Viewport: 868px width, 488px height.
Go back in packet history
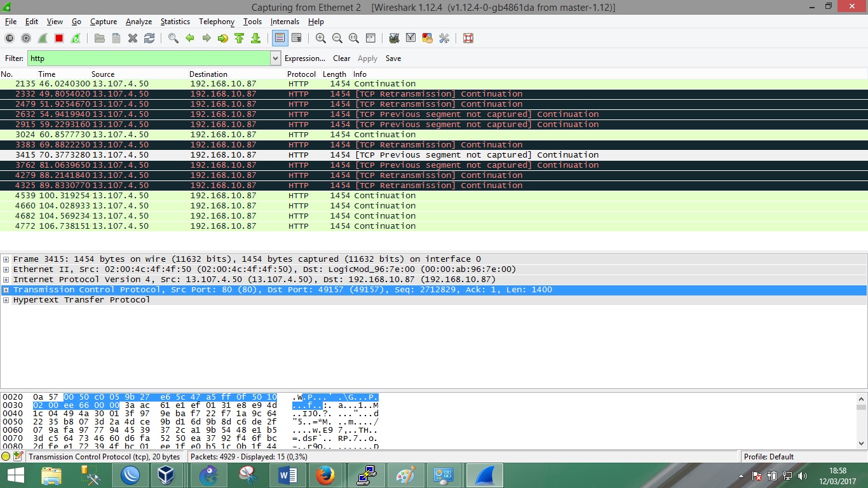189,38
